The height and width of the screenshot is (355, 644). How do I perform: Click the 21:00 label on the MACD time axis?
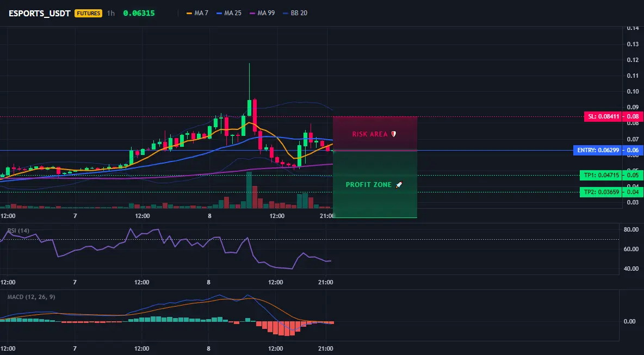coord(326,349)
